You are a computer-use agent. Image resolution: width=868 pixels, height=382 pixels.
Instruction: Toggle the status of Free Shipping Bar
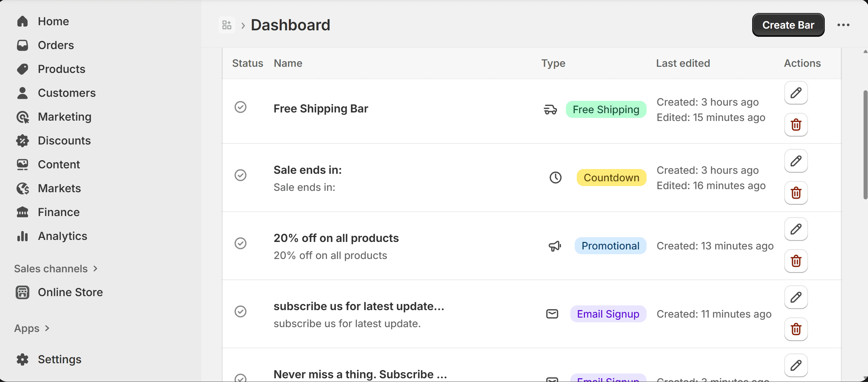[241, 107]
